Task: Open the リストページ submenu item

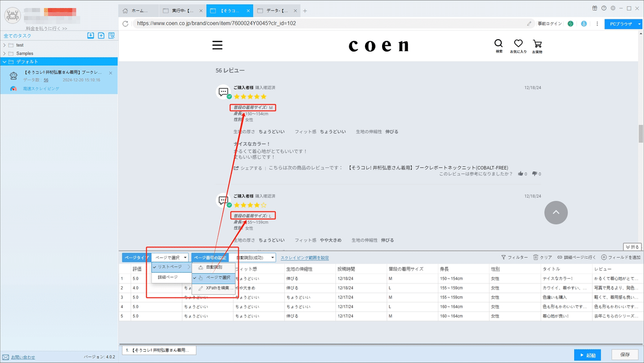Action: 171,266
